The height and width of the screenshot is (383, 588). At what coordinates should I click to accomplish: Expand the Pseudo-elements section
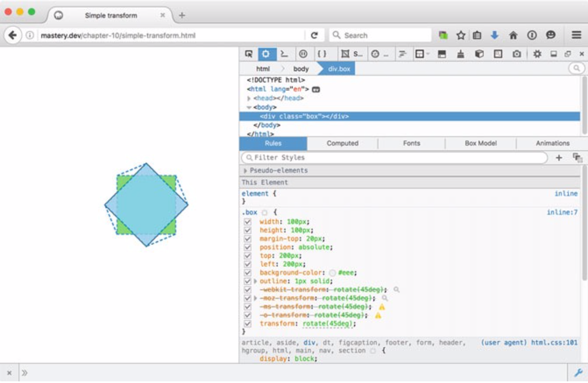pyautogui.click(x=245, y=171)
